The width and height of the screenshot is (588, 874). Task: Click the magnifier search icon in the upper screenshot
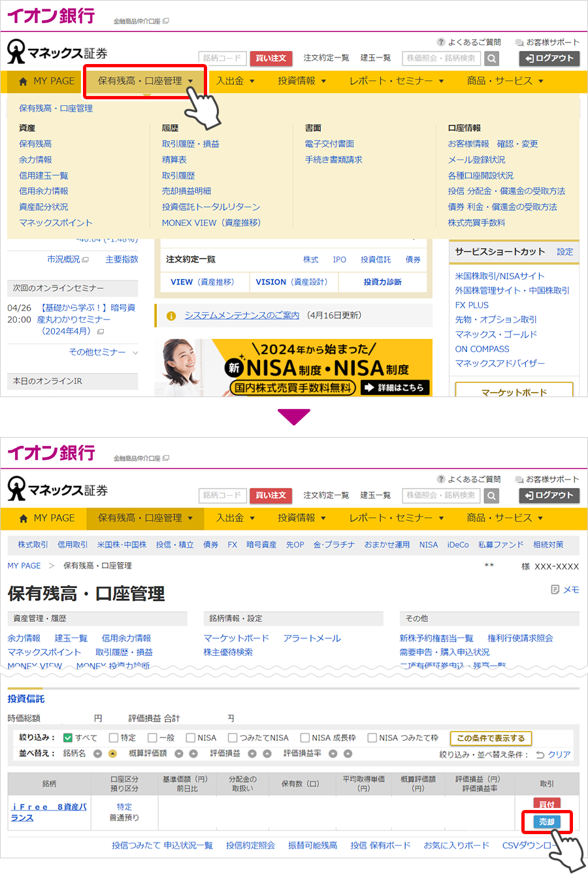[492, 58]
